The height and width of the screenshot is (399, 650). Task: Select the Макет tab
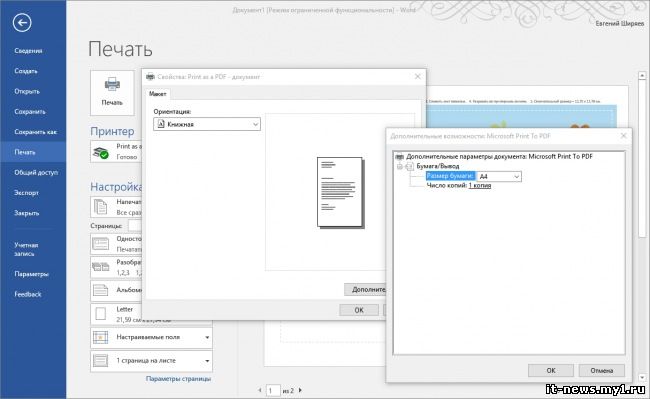(158, 94)
